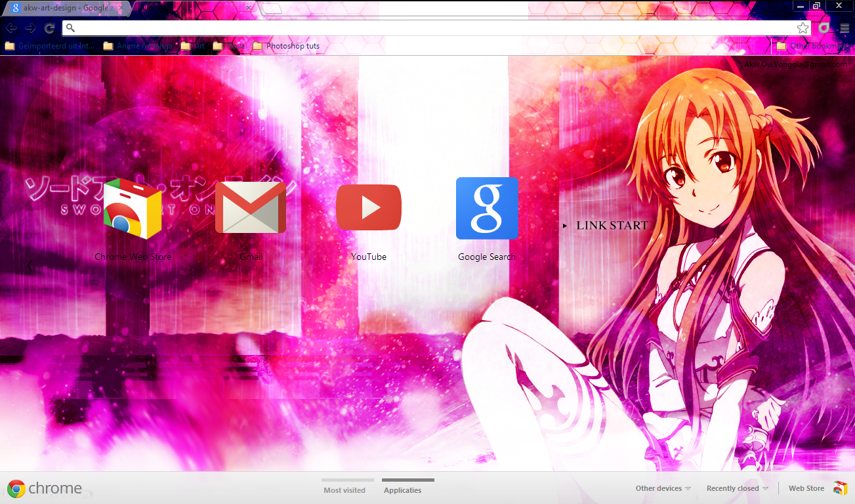
Task: Launch the Gmail app icon
Action: pos(251,207)
